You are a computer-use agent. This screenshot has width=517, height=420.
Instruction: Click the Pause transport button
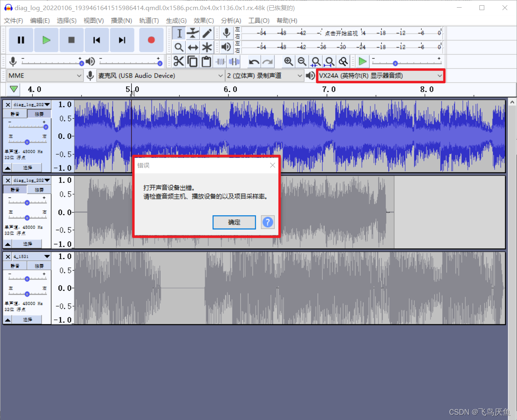[x=21, y=40]
